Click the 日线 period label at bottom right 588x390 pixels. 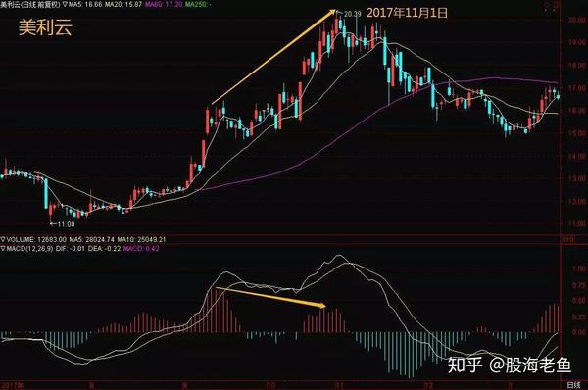click(x=573, y=385)
